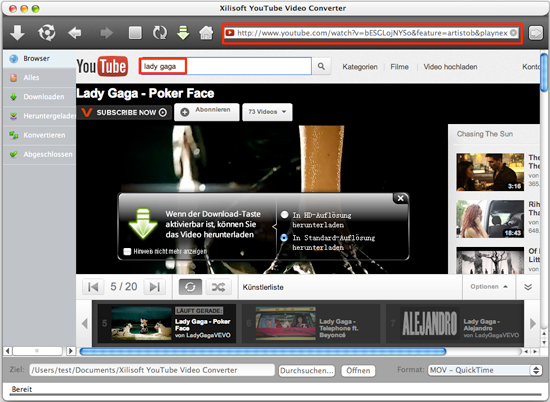Open Lady Gaga - Telephone ft. Beyoncé thumbnail
Viewport: 550px width, 402px height.
tap(286, 323)
